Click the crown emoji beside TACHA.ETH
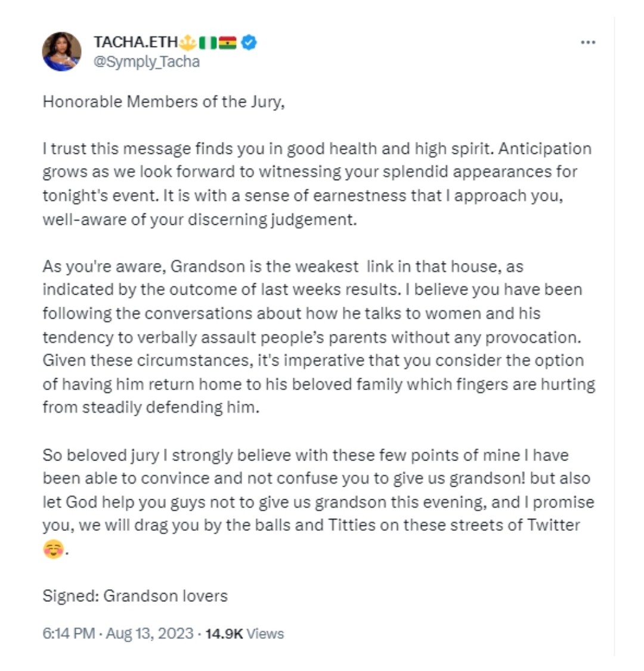 pos(187,42)
